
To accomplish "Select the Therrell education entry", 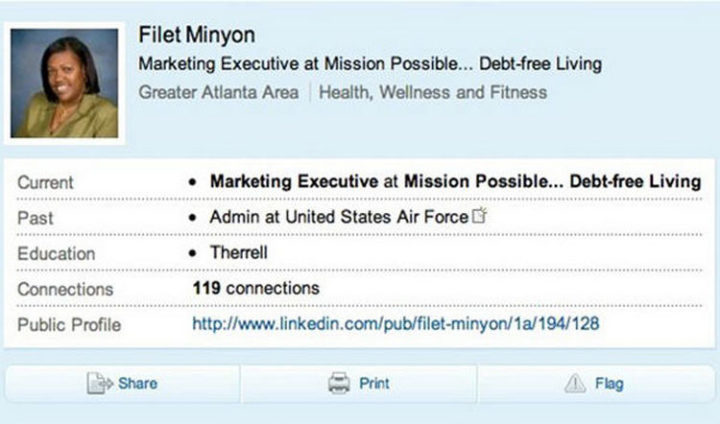I will 238,253.
